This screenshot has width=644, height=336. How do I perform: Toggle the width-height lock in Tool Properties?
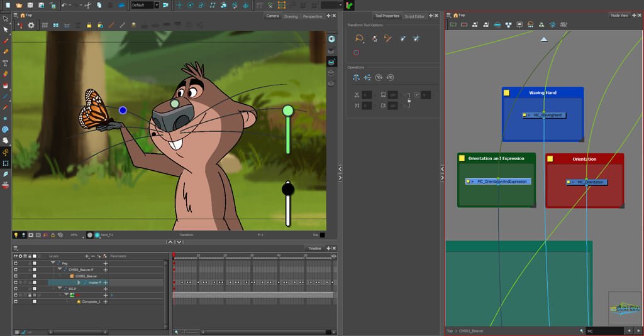[x=409, y=100]
